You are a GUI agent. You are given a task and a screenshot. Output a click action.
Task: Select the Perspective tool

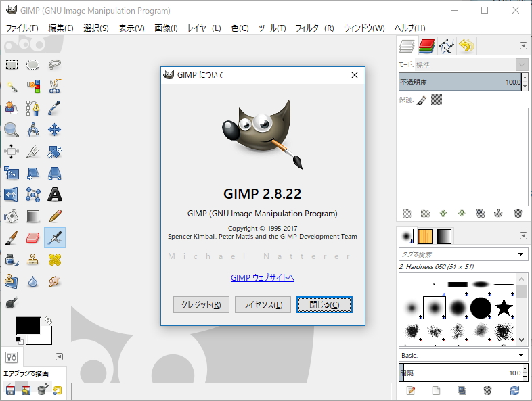55,173
